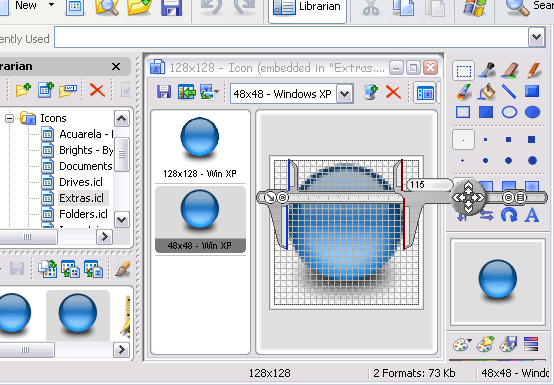Choose the paint bucket fill tool
This screenshot has height=385, width=554.
pyautogui.click(x=487, y=91)
